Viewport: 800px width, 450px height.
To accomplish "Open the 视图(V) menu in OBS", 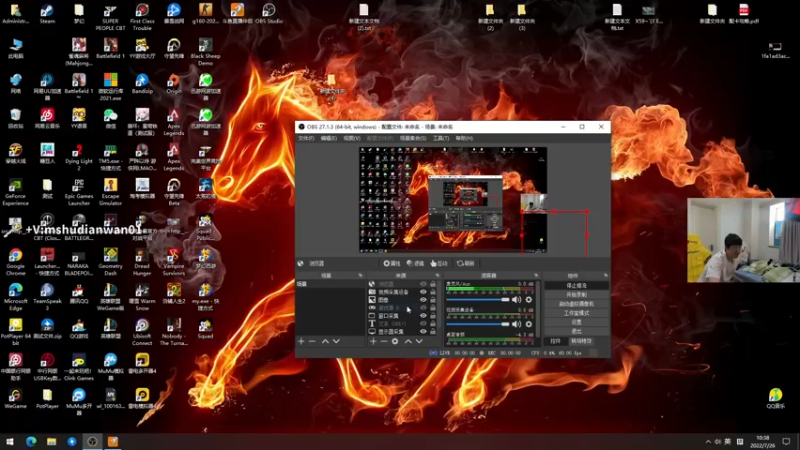I will (352, 138).
